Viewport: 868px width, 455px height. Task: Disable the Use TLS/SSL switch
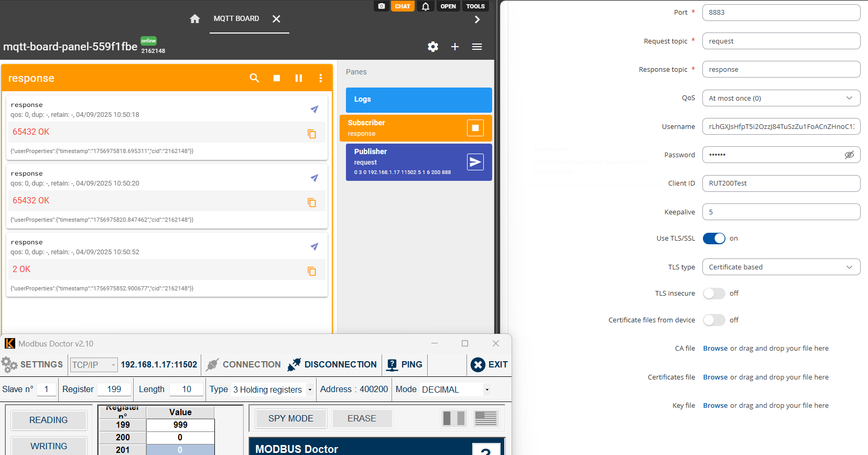click(714, 239)
